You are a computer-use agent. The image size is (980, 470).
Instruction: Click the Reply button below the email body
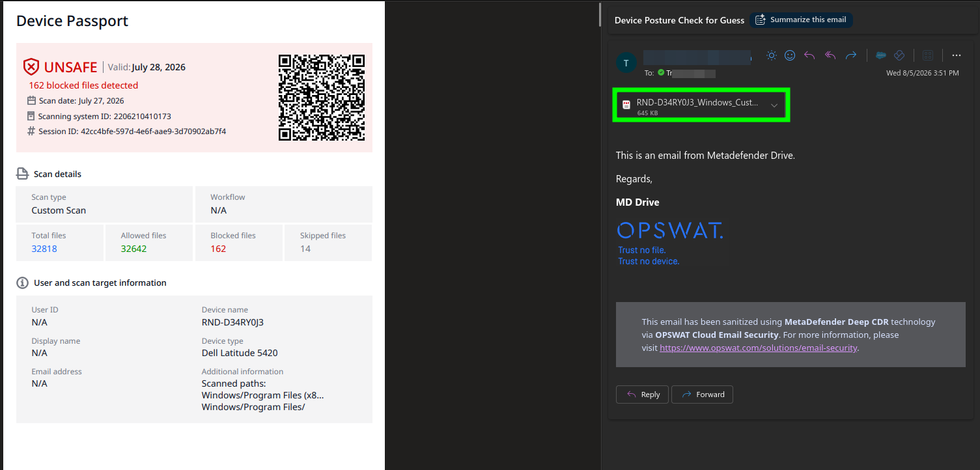[642, 394]
